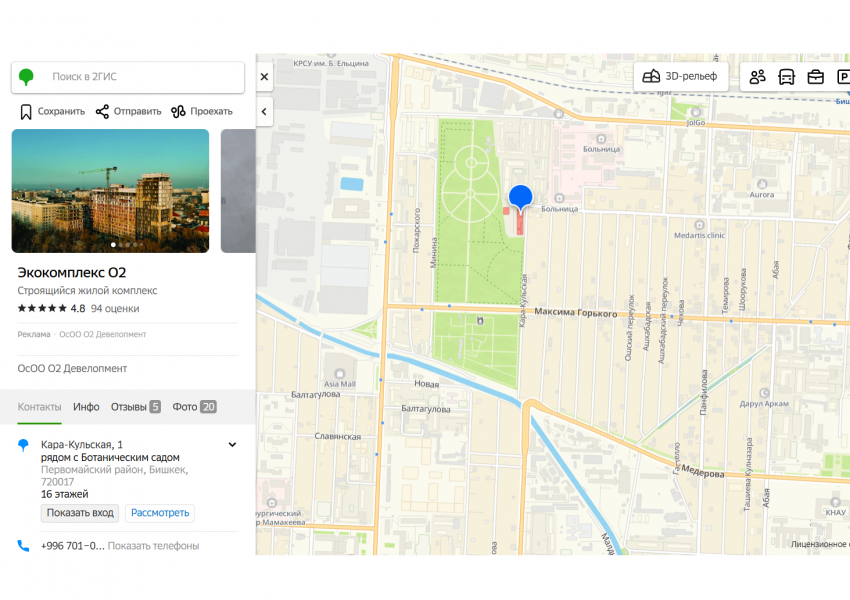Show public transport bus layer
The image size is (850, 600).
coord(786,77)
